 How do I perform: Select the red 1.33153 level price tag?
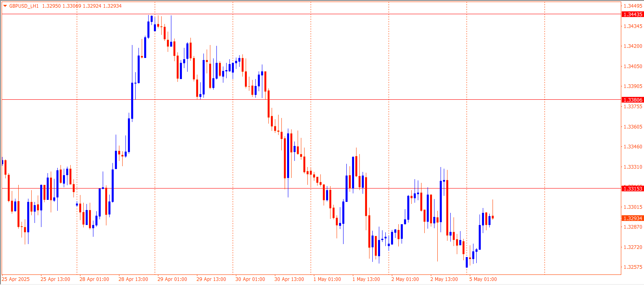coord(633,189)
